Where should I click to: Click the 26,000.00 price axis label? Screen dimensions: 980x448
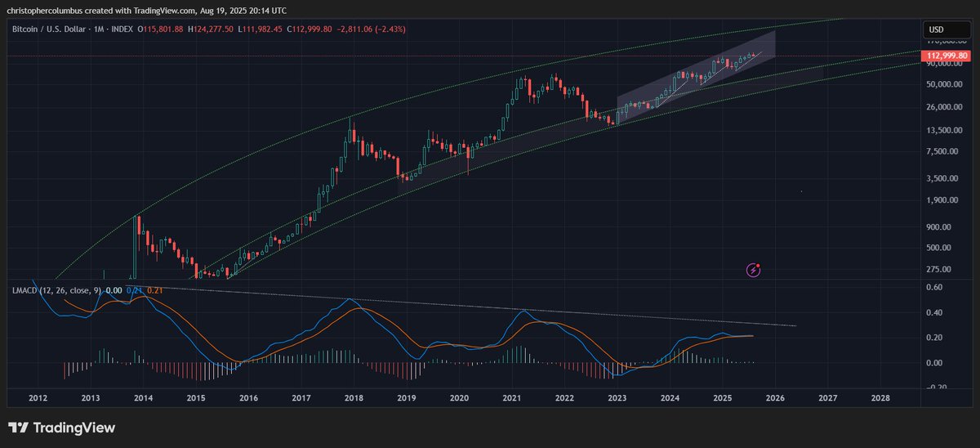945,107
